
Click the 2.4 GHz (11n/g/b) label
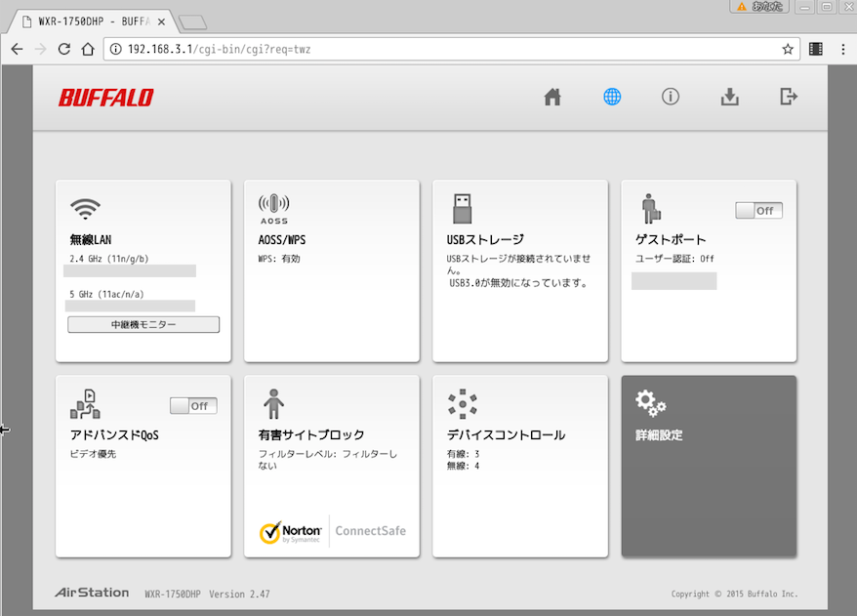pyautogui.click(x=108, y=259)
